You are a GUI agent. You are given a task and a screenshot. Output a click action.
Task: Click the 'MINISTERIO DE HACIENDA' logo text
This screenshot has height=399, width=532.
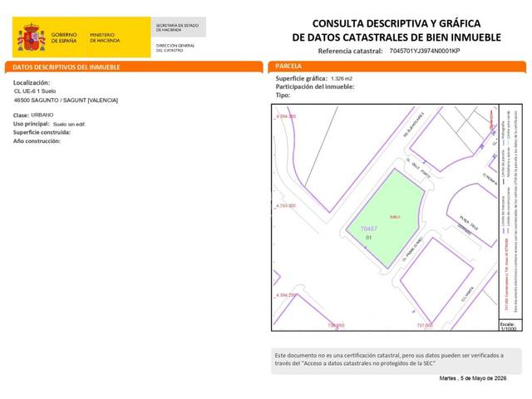coord(105,37)
